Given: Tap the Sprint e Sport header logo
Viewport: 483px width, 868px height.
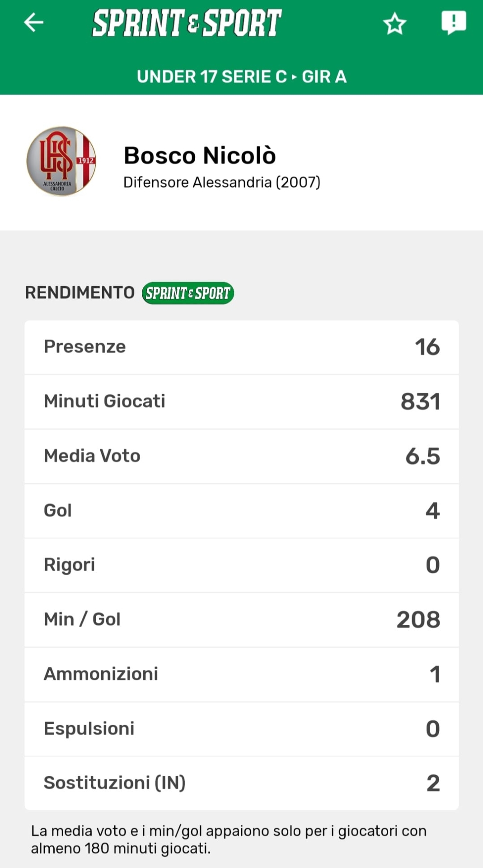Looking at the screenshot, I should tap(187, 23).
